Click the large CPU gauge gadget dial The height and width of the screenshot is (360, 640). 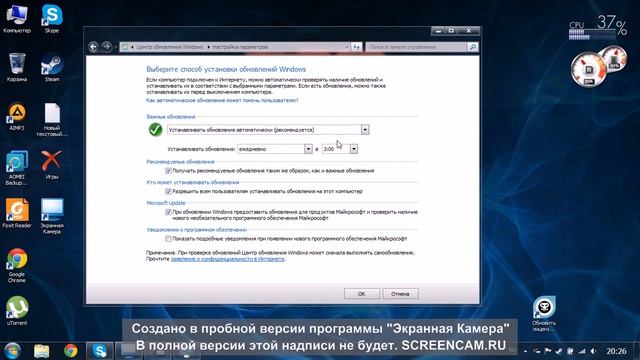coord(588,70)
